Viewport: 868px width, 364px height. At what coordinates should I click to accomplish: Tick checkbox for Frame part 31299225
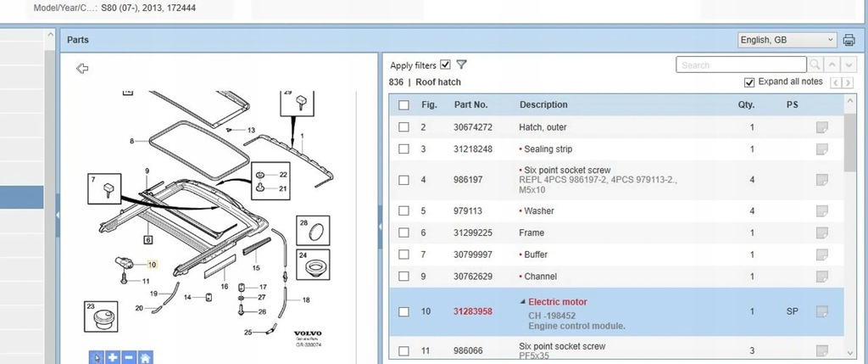click(x=404, y=232)
